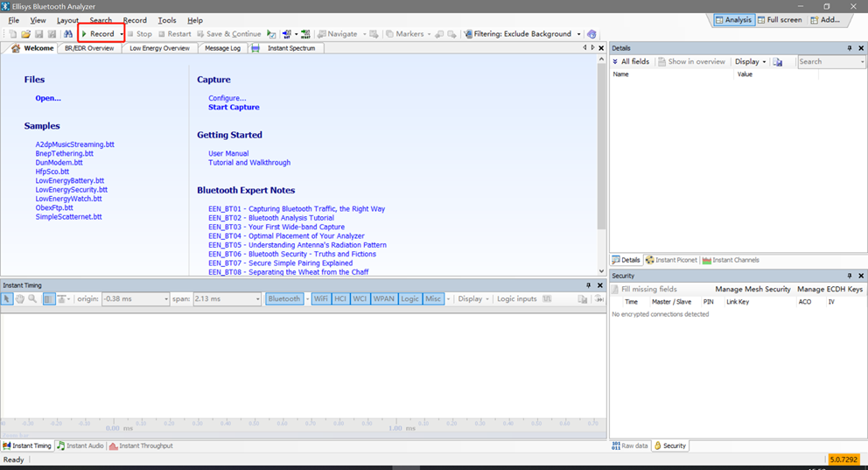Screen dimensions: 868x470
Task: Click the icon right of Save & Continue
Action: click(271, 34)
